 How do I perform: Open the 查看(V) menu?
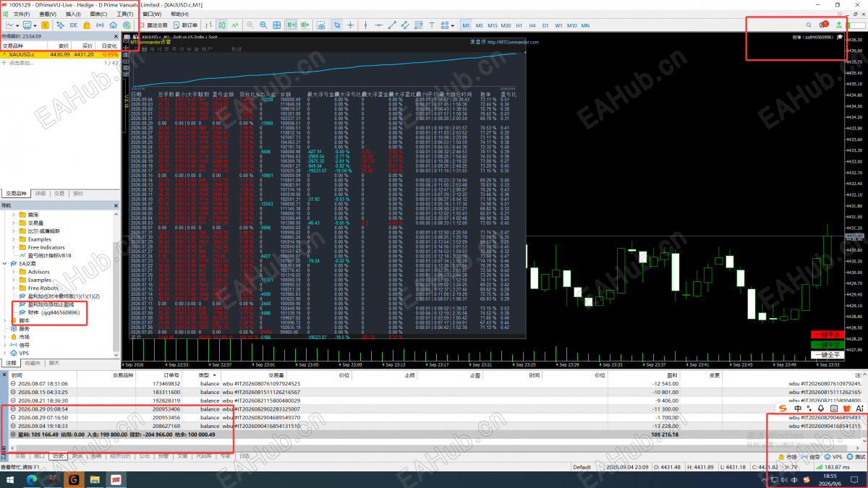(48, 14)
